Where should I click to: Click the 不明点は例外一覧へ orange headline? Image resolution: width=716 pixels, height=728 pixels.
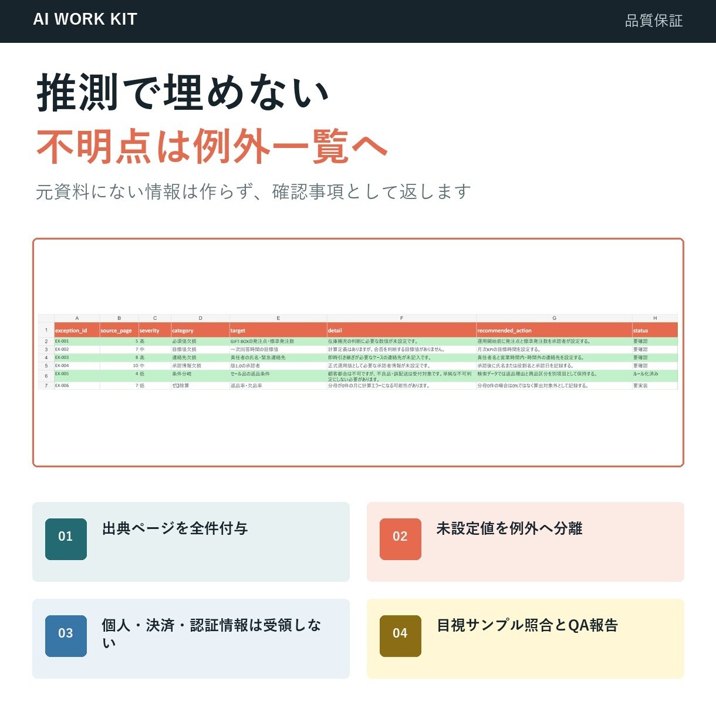pos(212,146)
